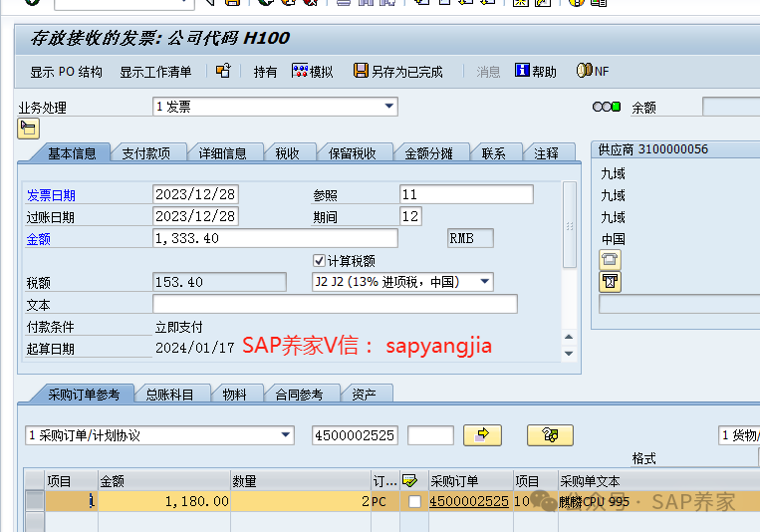Click the button with question mark icon
Screen dimensions: 760x532
550,435
